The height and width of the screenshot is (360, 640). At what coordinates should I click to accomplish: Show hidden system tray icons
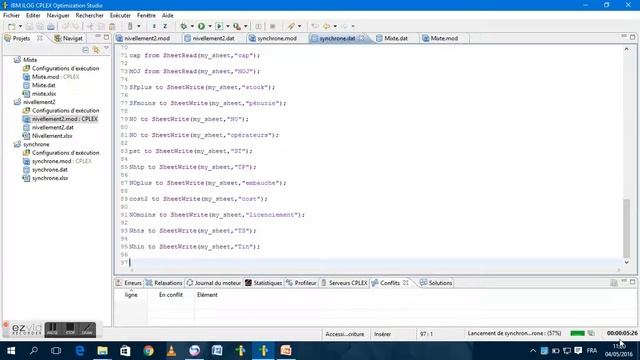click(x=533, y=351)
